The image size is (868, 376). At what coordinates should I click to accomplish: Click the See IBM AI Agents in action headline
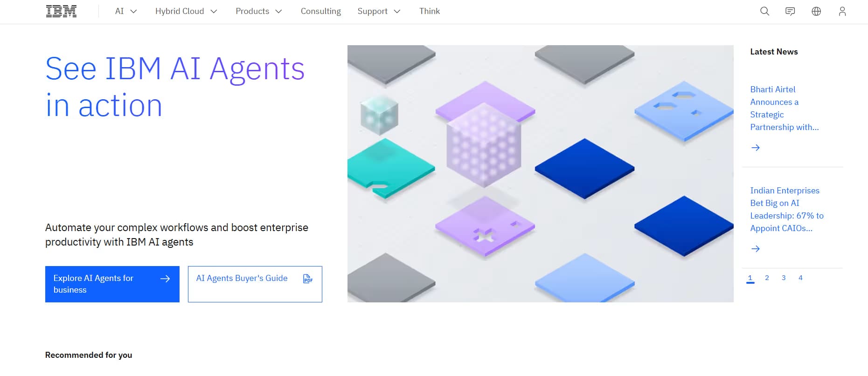[x=175, y=87]
